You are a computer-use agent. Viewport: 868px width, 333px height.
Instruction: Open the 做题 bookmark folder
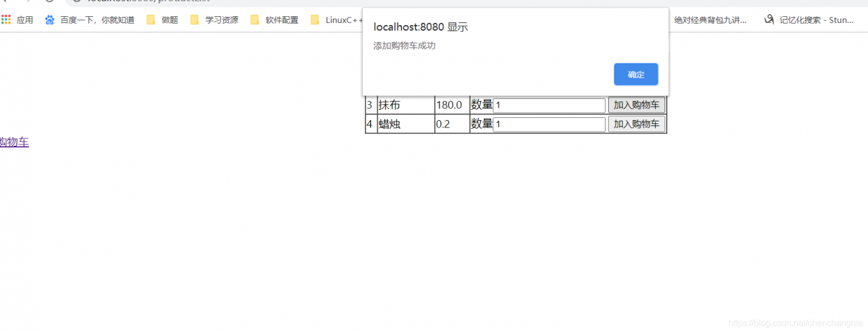pyautogui.click(x=162, y=20)
